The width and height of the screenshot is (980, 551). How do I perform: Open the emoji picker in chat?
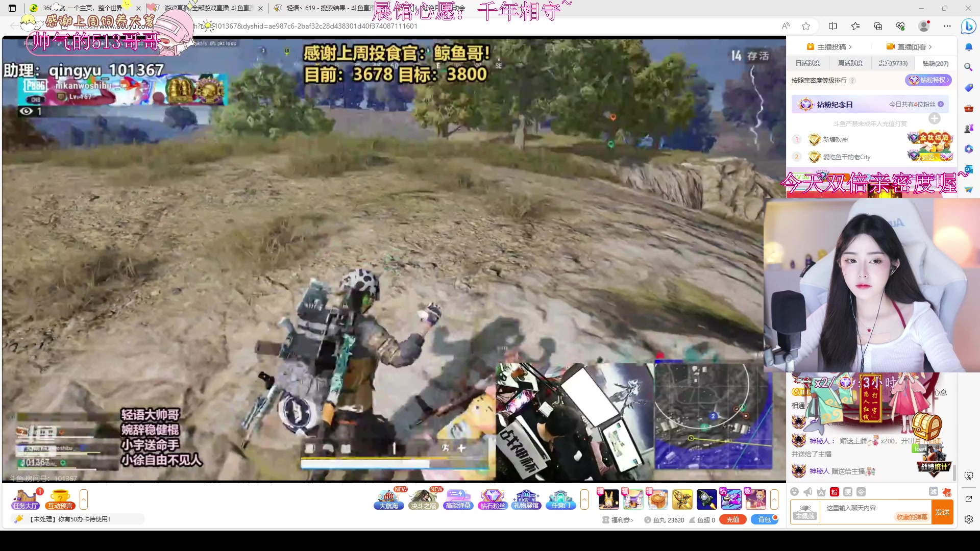(794, 492)
